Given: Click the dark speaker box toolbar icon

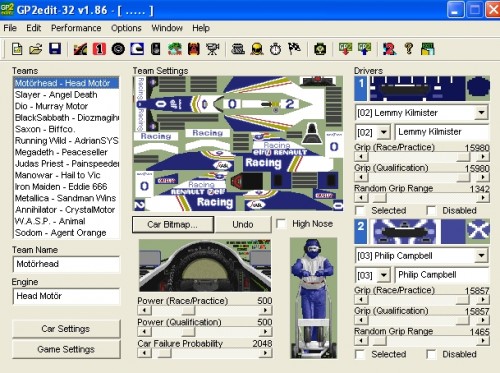Looking at the screenshot, I should coord(156,49).
